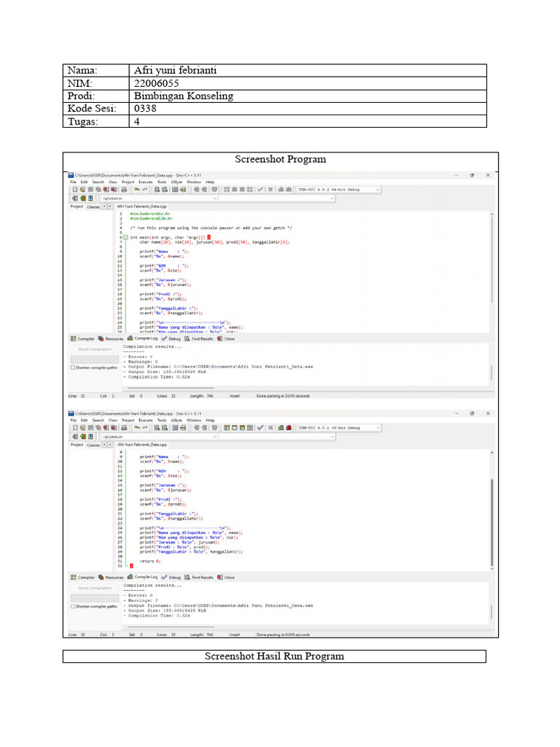Click the Close button in the bottom window's panel tabs

coord(226,578)
